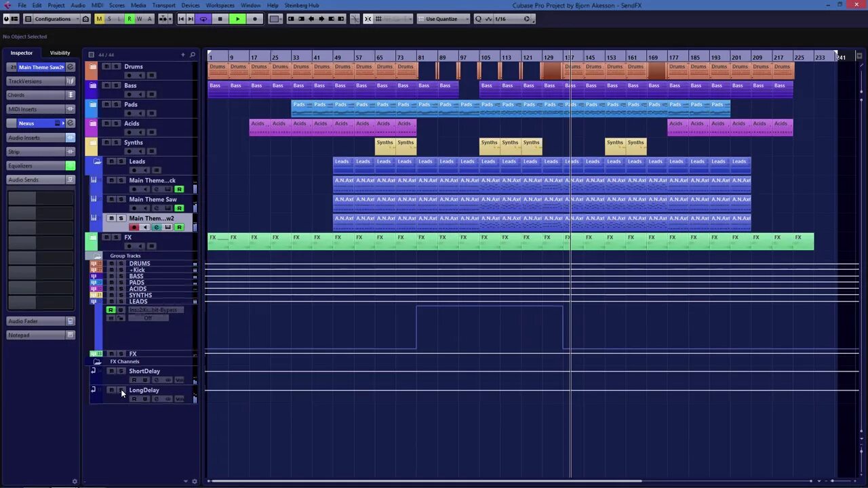Switch to the Visibility tab
This screenshot has width=868, height=488.
click(60, 53)
